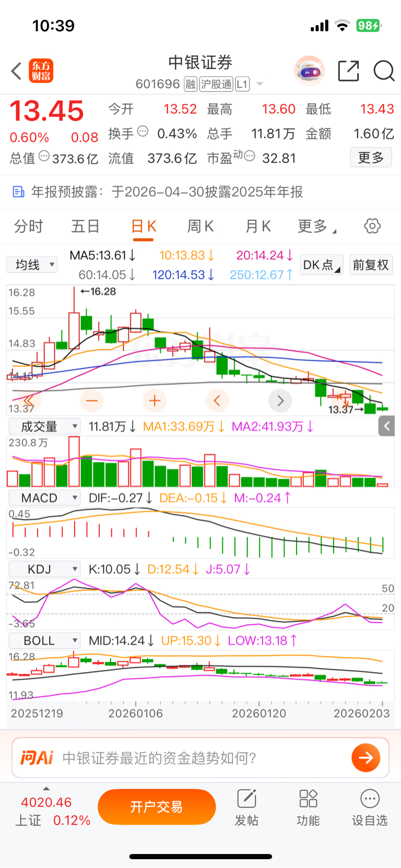Move chart left with orange arrow
Screen dimensions: 401x868
click(217, 401)
